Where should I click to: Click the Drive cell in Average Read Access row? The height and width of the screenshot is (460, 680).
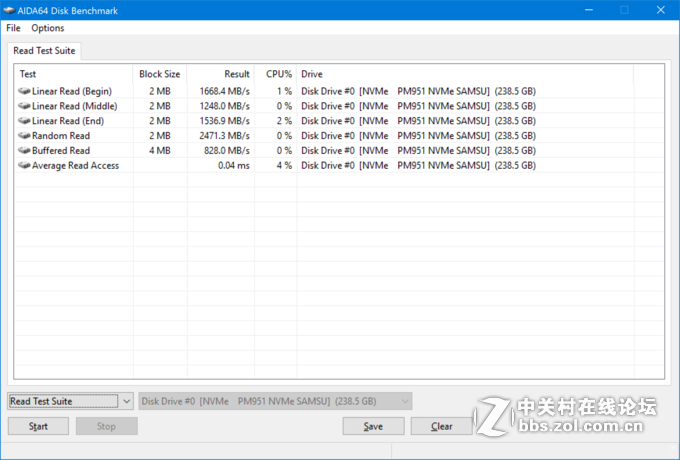click(418, 165)
